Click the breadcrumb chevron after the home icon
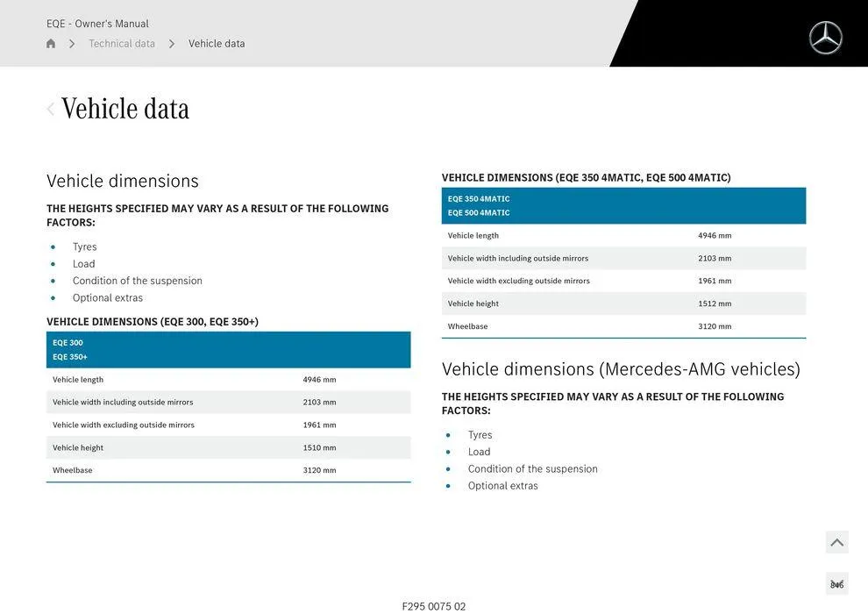 coord(72,44)
